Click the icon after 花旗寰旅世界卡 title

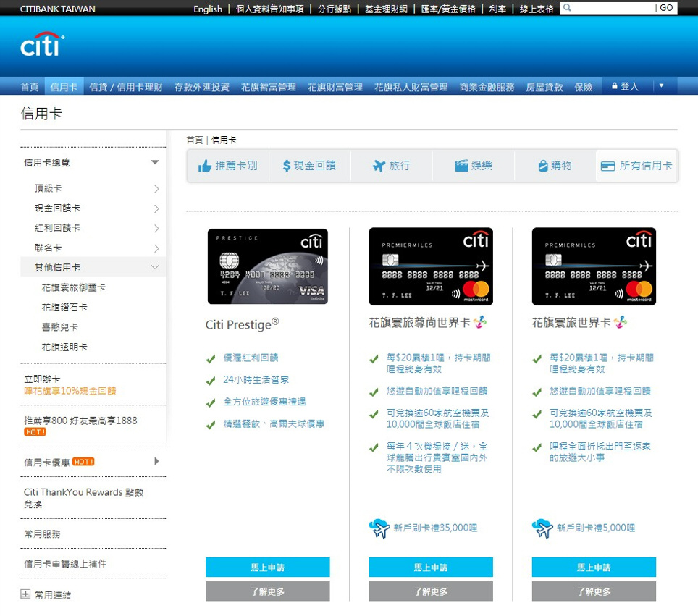point(621,322)
